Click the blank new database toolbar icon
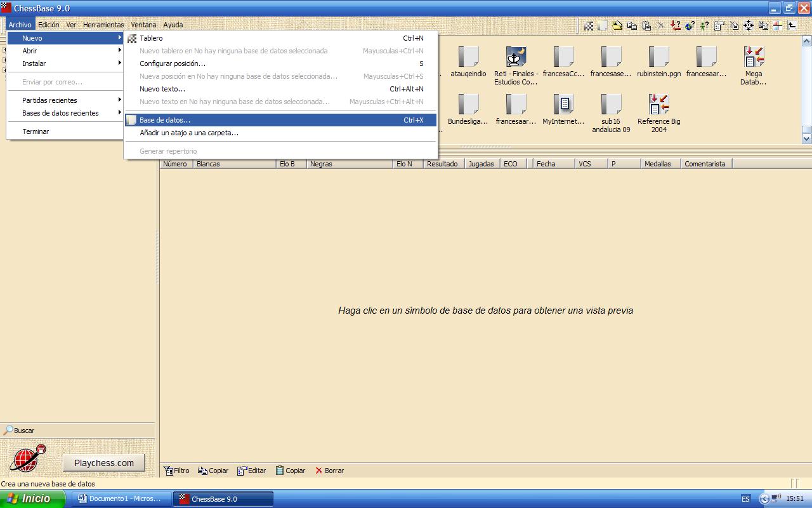This screenshot has height=508, width=812. (x=603, y=25)
